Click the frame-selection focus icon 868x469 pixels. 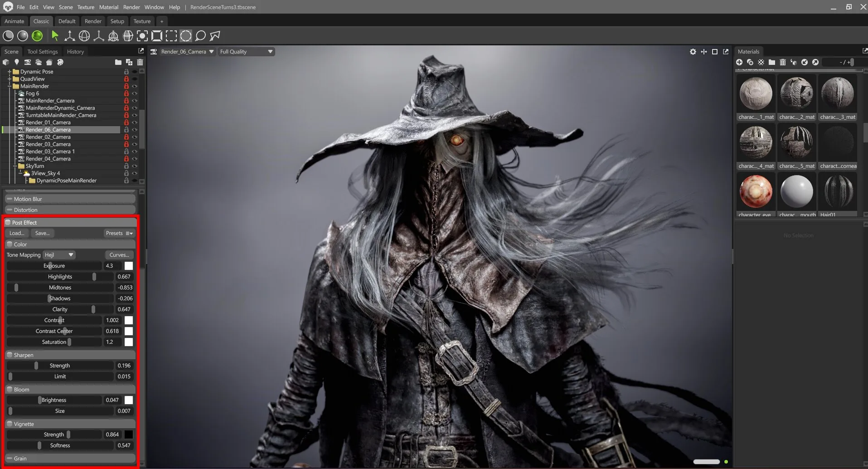pos(142,36)
